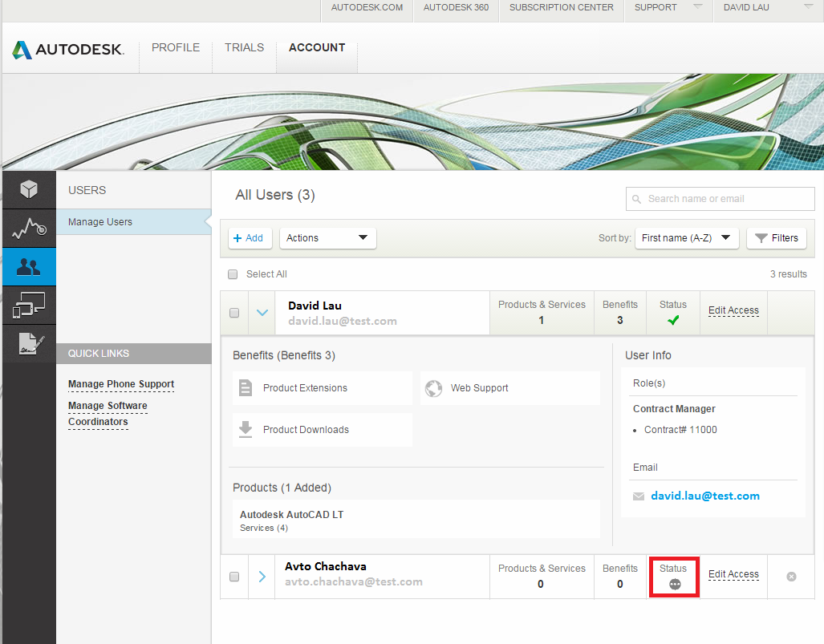Open Manage Phone Support quick link
Image resolution: width=824 pixels, height=644 pixels.
click(x=121, y=384)
